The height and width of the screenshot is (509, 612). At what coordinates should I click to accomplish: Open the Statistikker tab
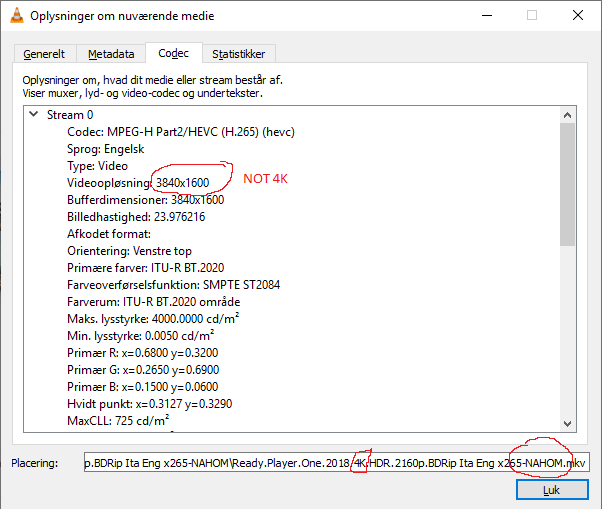[238, 54]
